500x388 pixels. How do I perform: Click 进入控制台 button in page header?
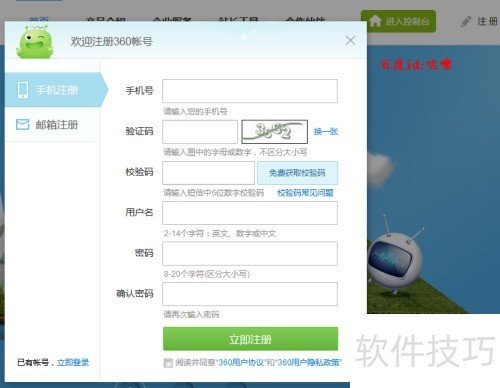coord(398,21)
